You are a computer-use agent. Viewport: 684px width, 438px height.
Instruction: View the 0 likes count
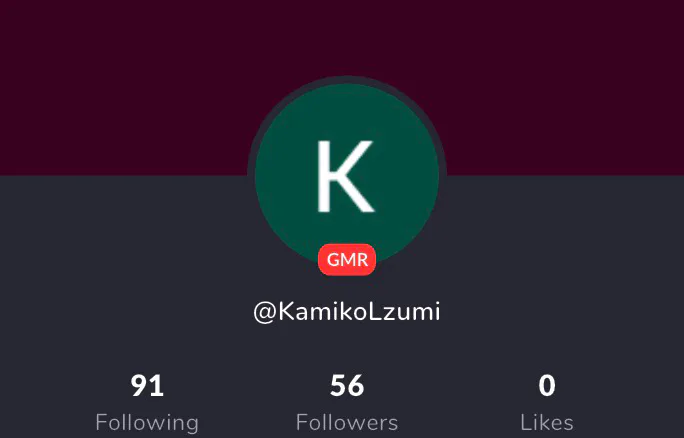pos(547,386)
